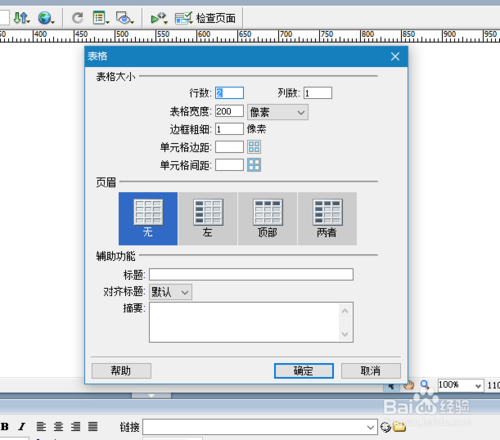Screen dimensions: 500x440
Task: Choose the 两者 header option
Action: pyautogui.click(x=327, y=219)
